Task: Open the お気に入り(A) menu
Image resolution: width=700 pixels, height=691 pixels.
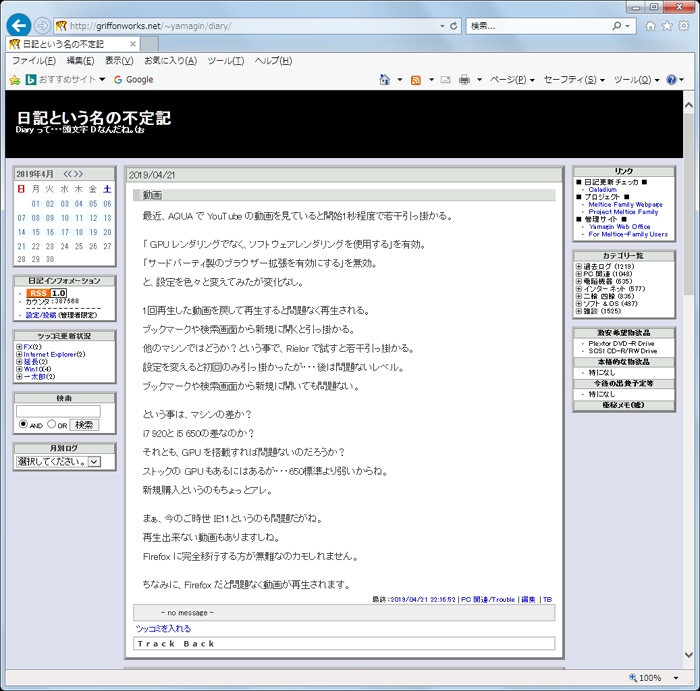Action: (x=170, y=61)
